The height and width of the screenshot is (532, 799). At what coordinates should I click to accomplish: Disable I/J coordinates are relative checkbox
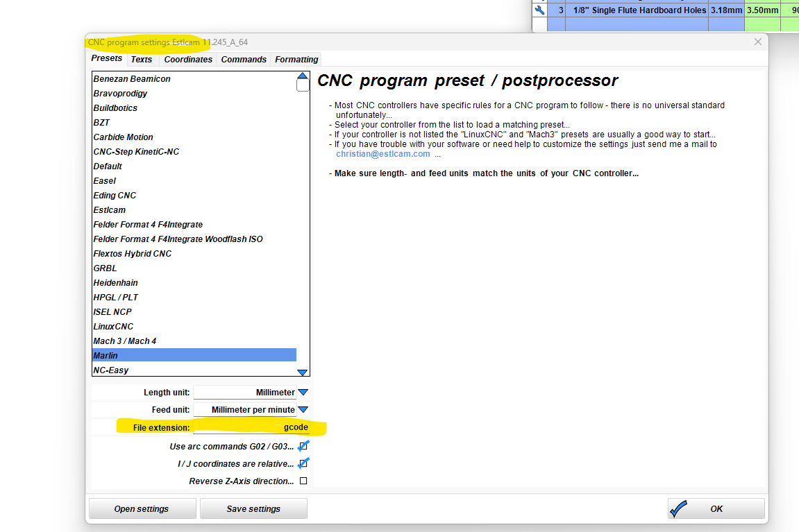point(303,463)
